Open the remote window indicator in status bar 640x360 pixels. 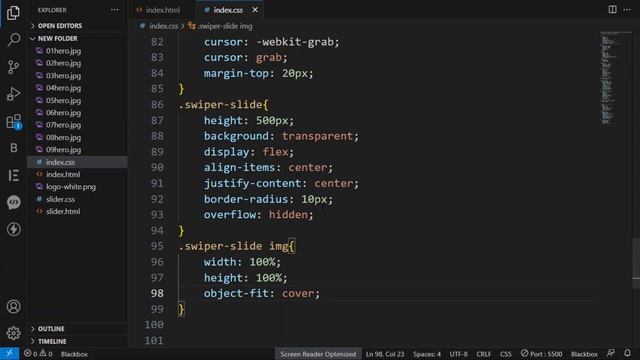[x=9, y=353]
